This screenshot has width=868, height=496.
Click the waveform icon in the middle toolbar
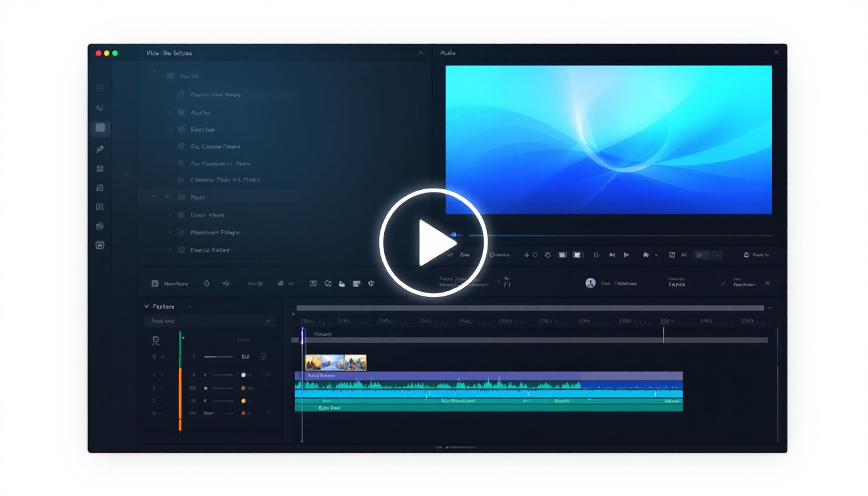click(226, 283)
